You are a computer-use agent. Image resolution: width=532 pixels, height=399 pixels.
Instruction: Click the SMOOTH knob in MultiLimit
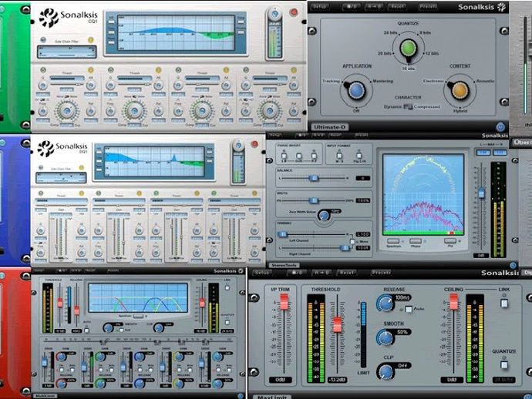point(108,328)
